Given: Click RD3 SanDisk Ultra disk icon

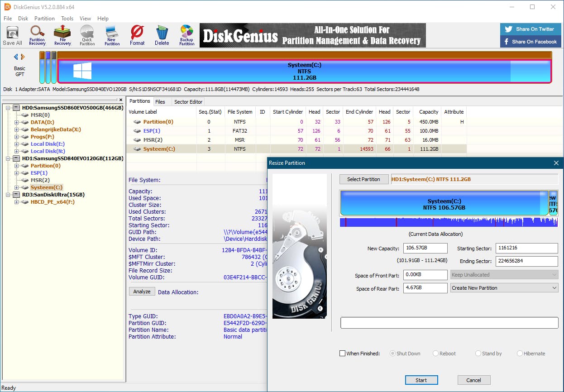Looking at the screenshot, I should click(x=16, y=195).
